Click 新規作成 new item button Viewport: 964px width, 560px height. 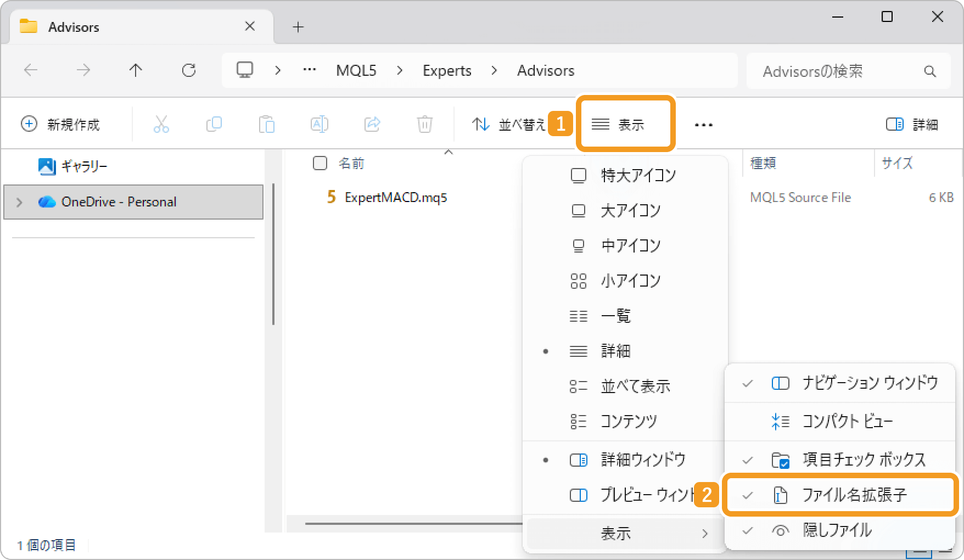60,125
